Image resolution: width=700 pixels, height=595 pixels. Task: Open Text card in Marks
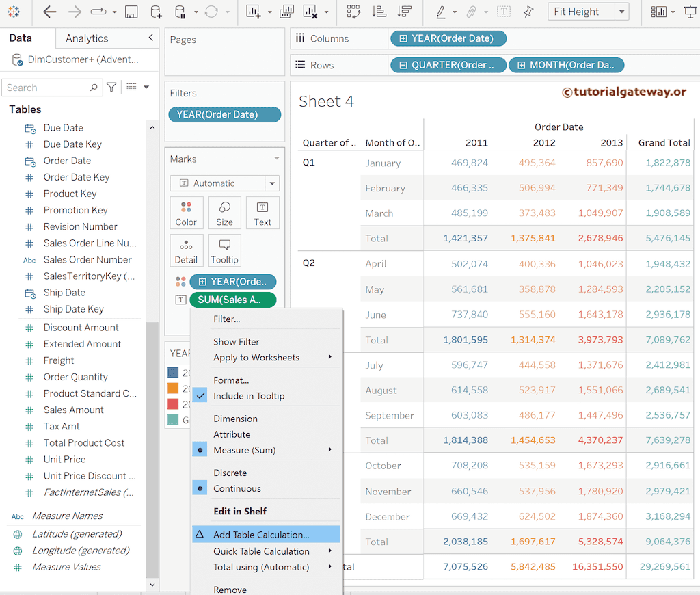(x=262, y=213)
